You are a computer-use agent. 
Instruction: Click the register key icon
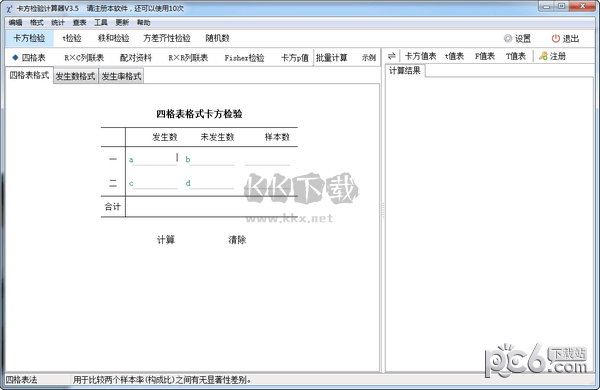tap(543, 56)
